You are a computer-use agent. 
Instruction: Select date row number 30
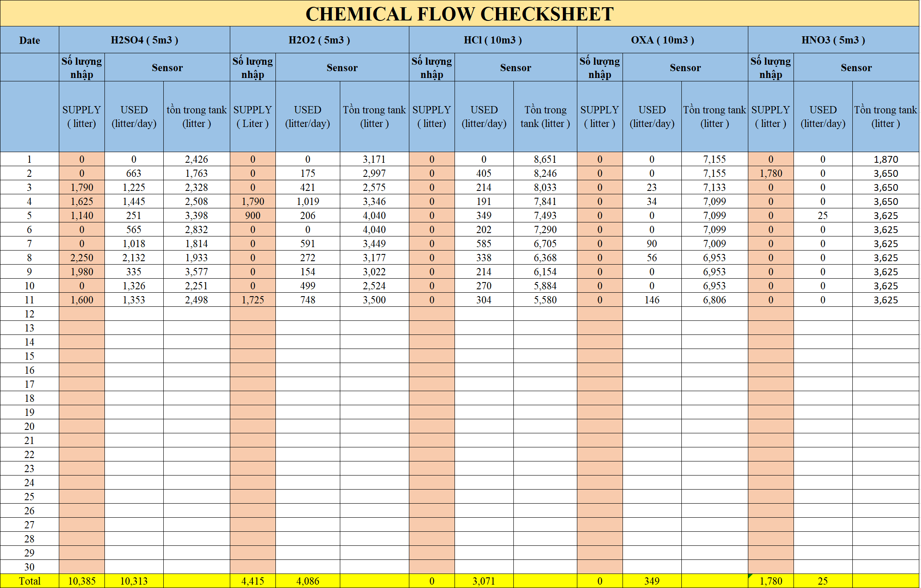click(x=29, y=567)
